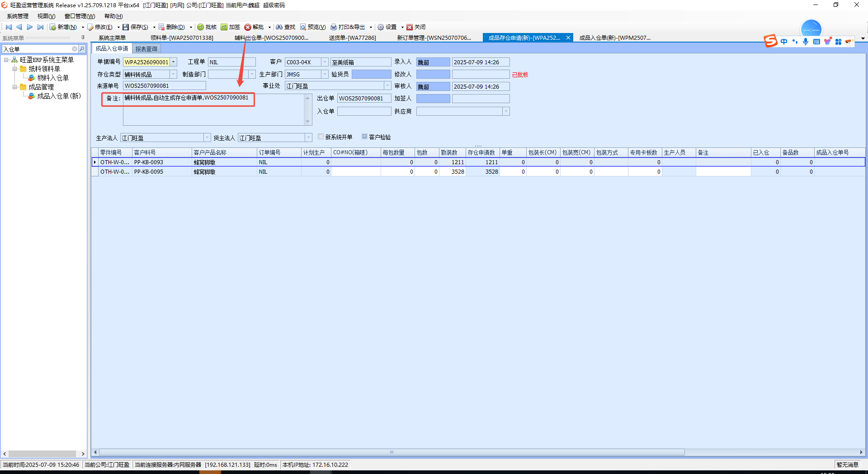This screenshot has height=474, width=868.
Task: Go to the previous record
Action: click(x=19, y=27)
